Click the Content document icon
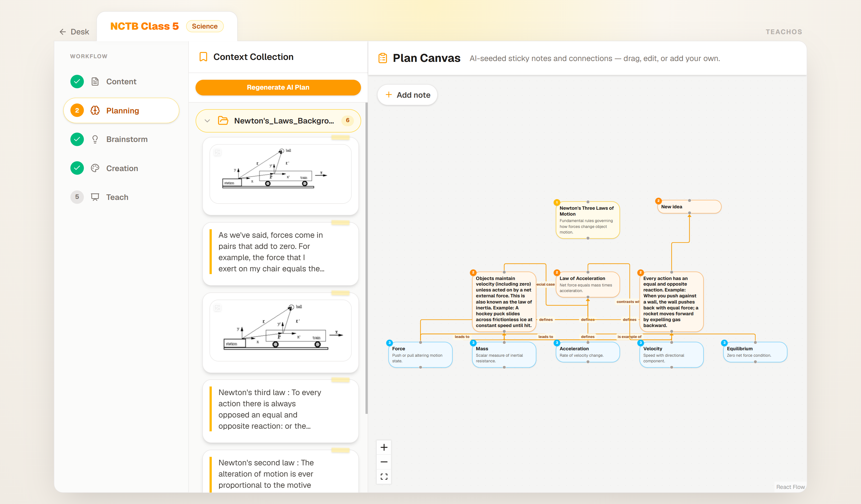861x504 pixels. [x=95, y=81]
